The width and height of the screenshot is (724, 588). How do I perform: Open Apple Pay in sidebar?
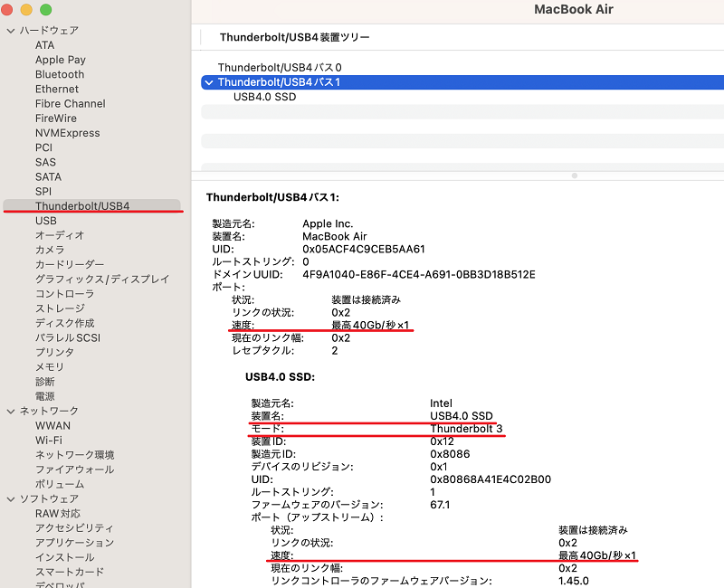click(61, 60)
